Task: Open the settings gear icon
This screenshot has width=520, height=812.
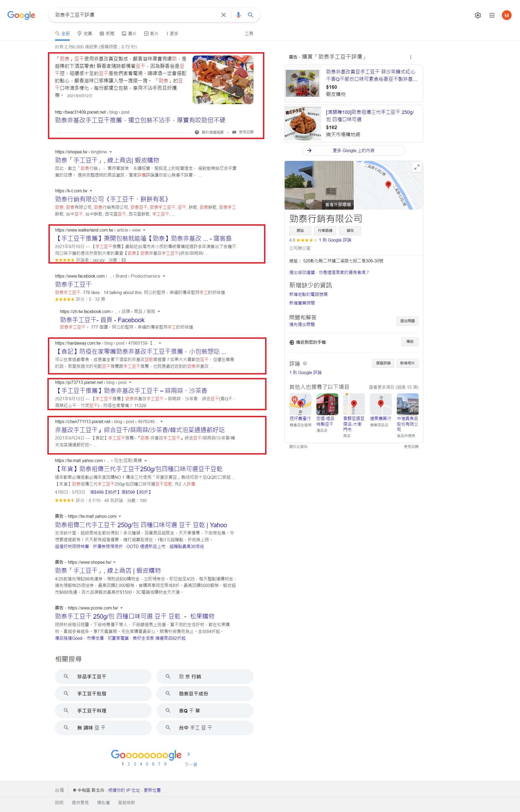Action: tap(477, 15)
